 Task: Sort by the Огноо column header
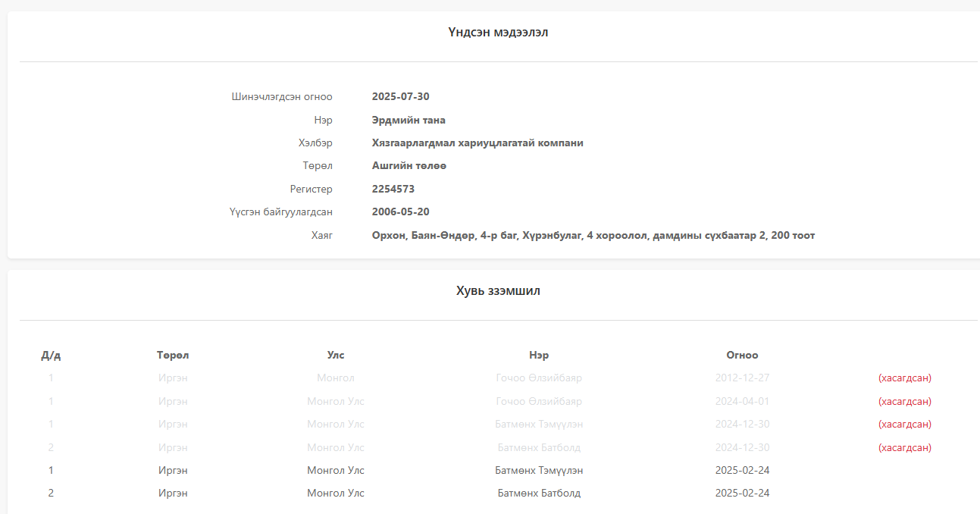(x=742, y=355)
